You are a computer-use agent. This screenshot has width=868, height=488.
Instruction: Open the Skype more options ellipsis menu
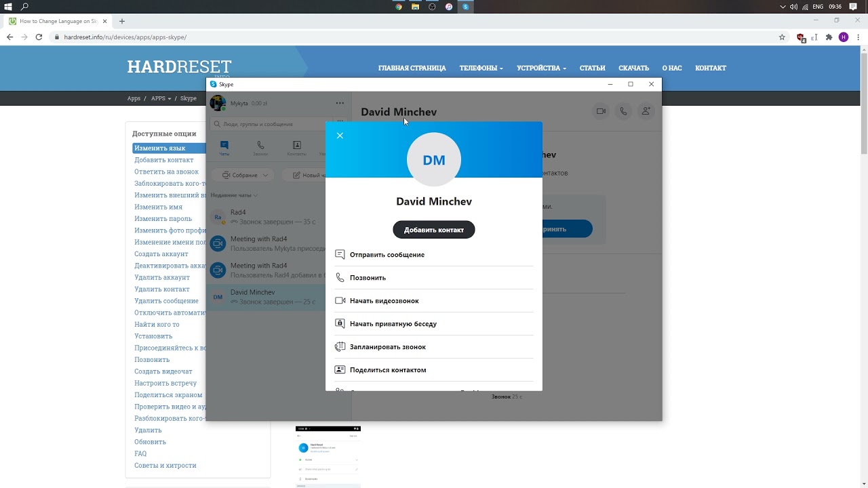[x=340, y=103]
